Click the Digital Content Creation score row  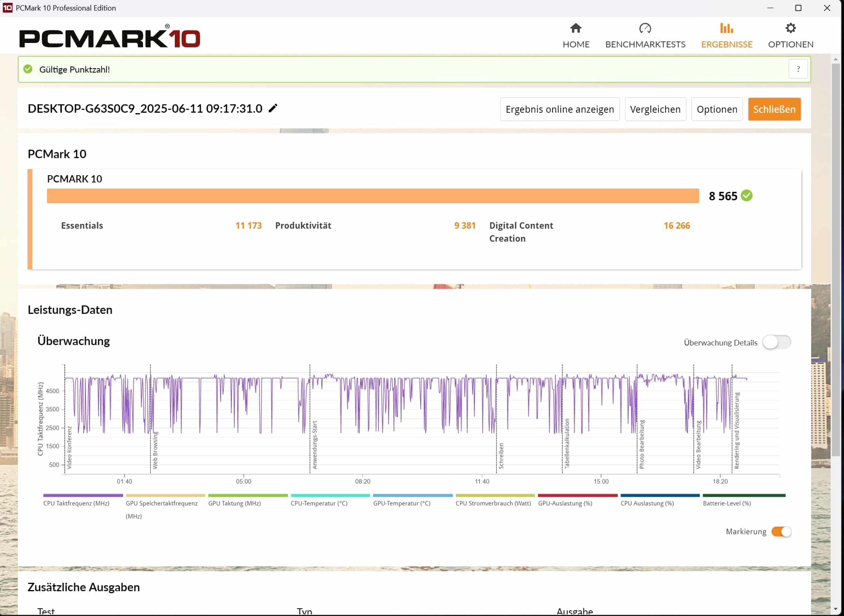tap(589, 232)
